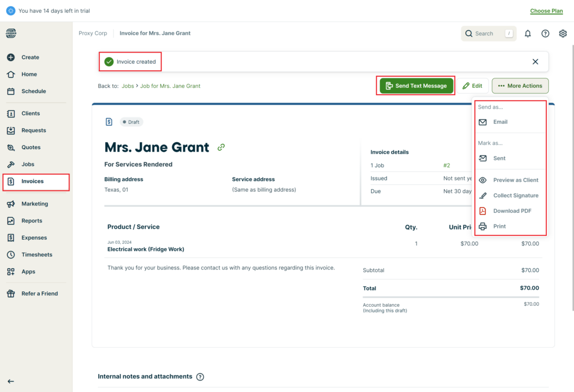Click the Requests inbox icon
574x392 pixels.
[11, 130]
